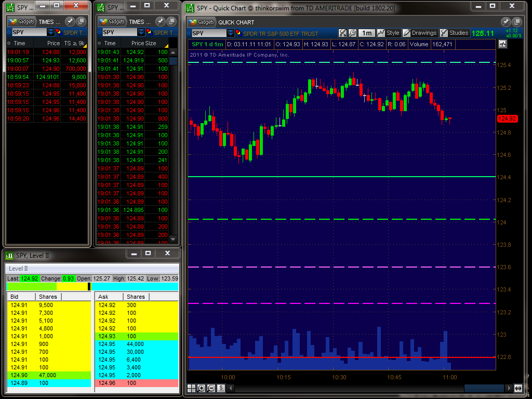This screenshot has height=399, width=532.
Task: Toggle the dollar sign price icon
Action: pos(221,388)
